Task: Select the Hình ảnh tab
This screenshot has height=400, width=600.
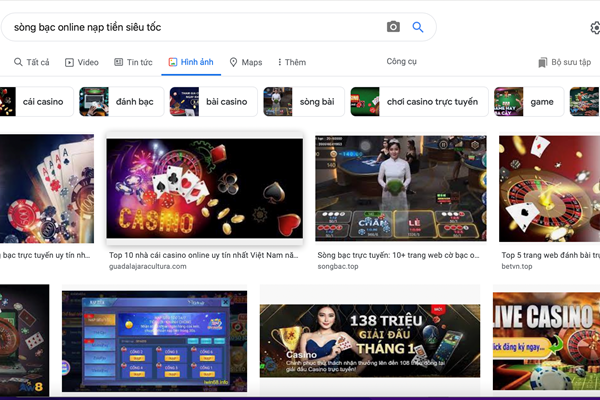Action: (191, 62)
